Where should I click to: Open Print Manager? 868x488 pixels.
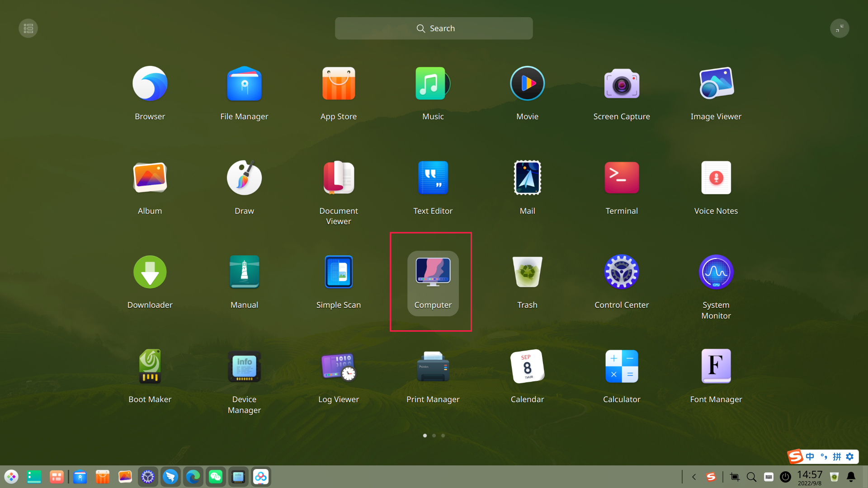433,366
